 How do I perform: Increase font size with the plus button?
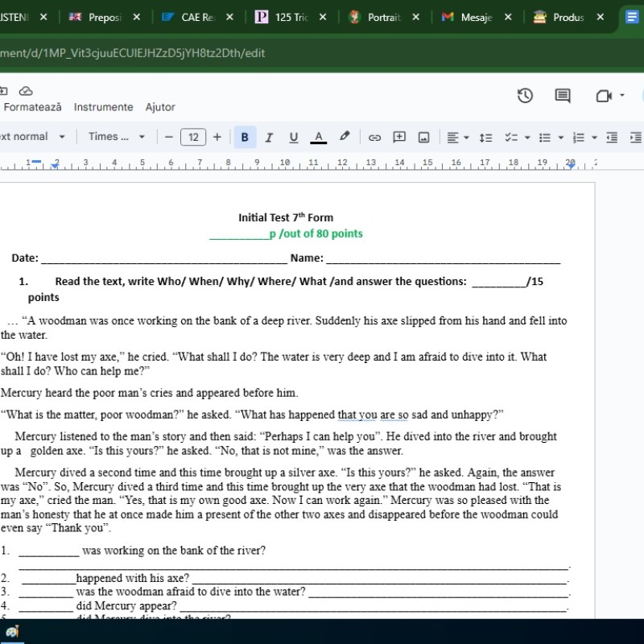point(217,137)
